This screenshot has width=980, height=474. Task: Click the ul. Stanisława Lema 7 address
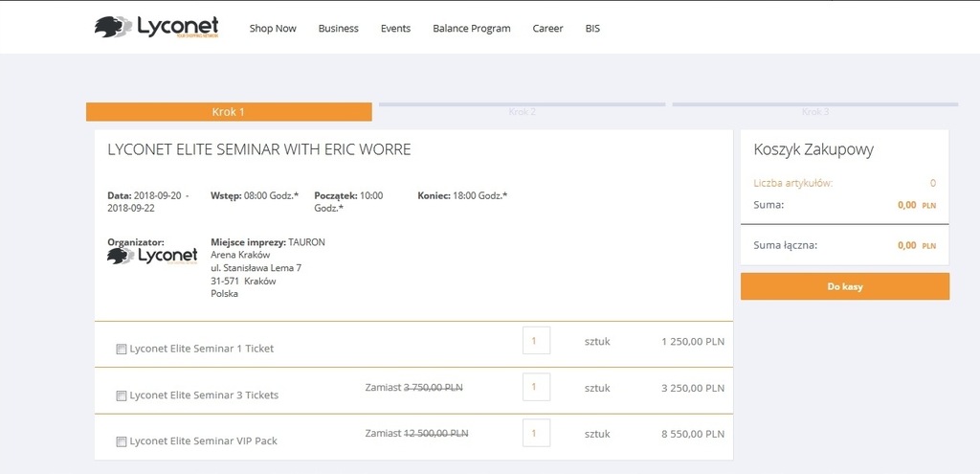pyautogui.click(x=256, y=267)
